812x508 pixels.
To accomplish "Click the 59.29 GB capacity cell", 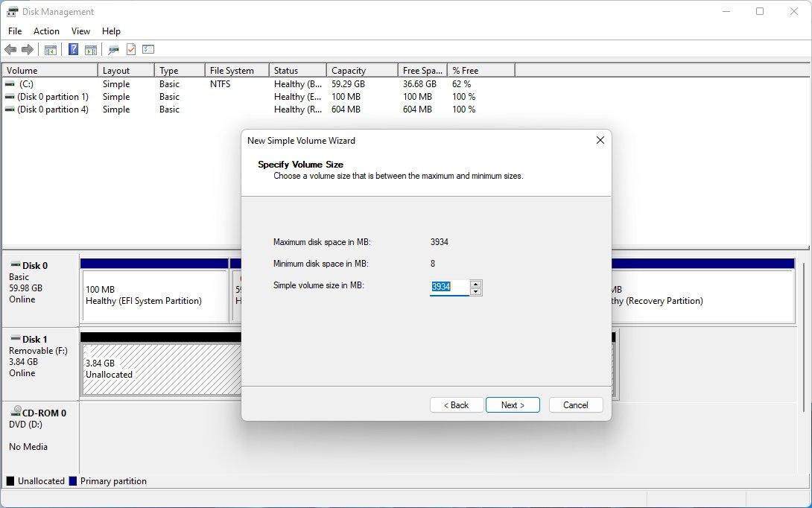I will [348, 84].
